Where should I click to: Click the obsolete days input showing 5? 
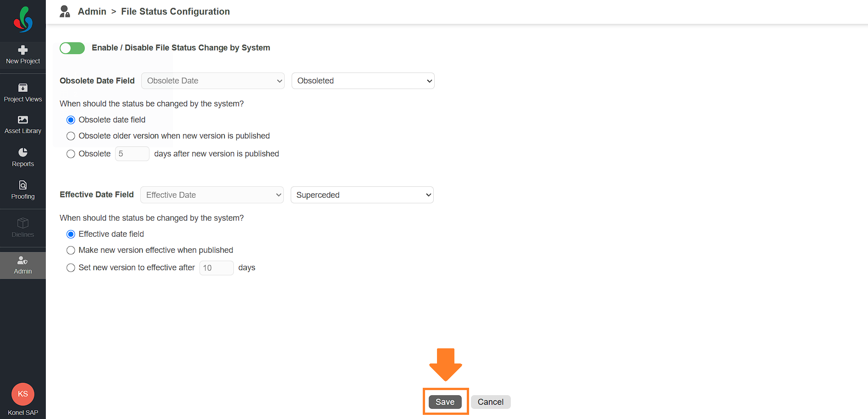[x=132, y=154]
